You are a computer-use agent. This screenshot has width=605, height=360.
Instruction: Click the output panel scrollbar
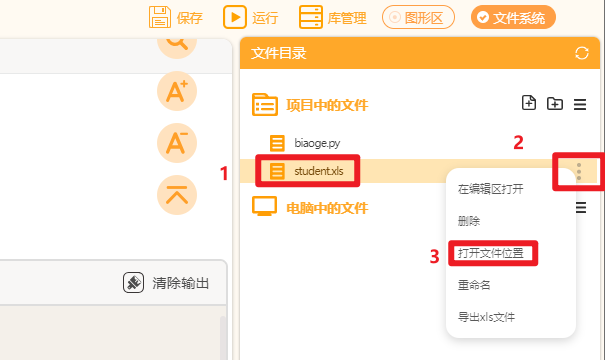pyautogui.click(x=223, y=338)
